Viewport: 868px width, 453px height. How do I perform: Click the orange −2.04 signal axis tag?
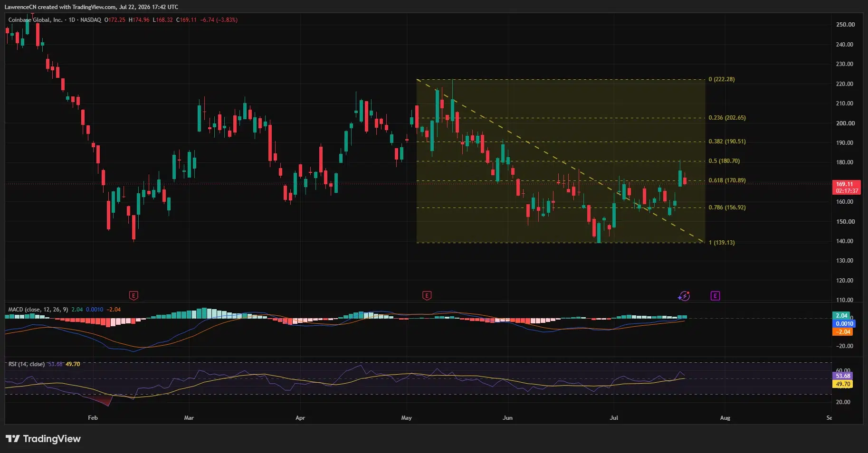[x=843, y=332]
